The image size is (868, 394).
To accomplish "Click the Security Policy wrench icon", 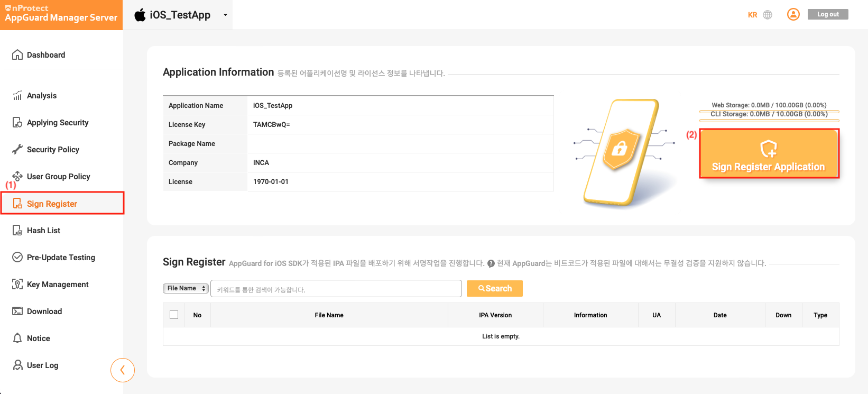I will [17, 149].
